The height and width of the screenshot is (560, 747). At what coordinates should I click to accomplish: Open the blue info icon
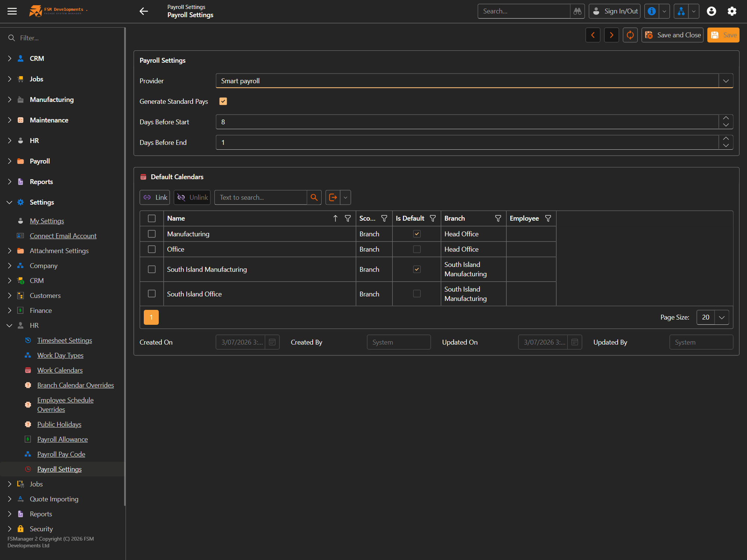[x=652, y=11]
